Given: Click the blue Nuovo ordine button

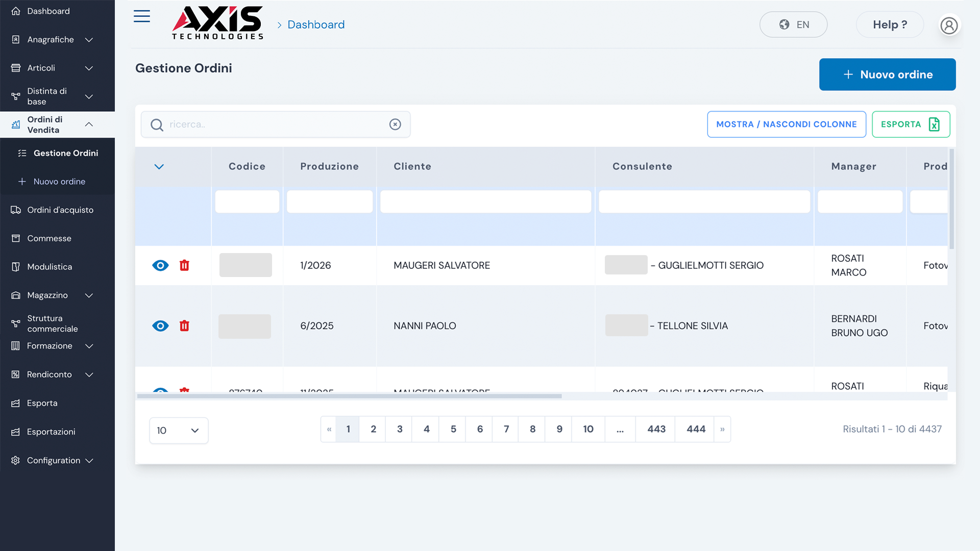Looking at the screenshot, I should 887,74.
